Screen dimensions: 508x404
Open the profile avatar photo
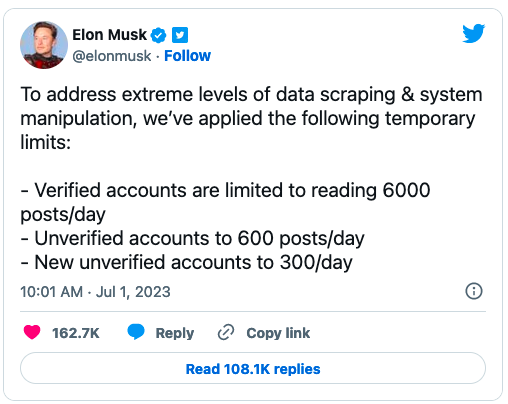point(44,45)
